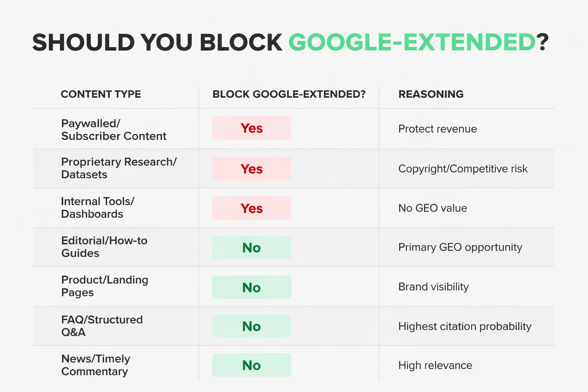Click the REASONING column header
Viewport: 588px width, 392px height.
point(431,94)
